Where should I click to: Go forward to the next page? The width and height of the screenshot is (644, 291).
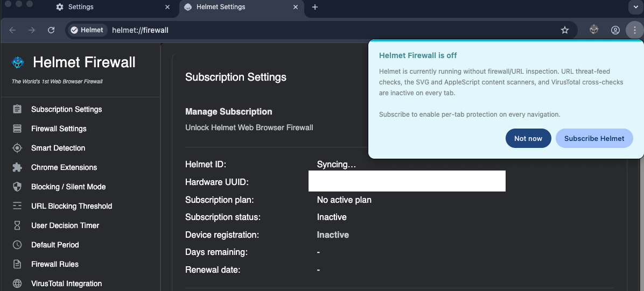32,30
